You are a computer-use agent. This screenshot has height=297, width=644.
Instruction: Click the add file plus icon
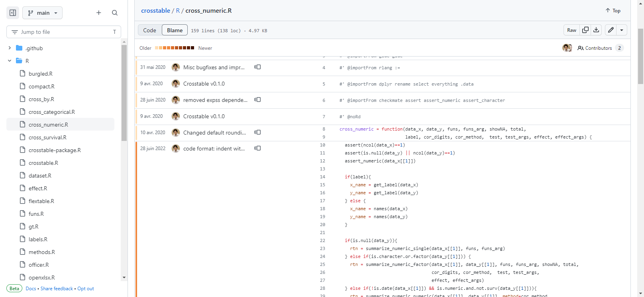pos(99,13)
